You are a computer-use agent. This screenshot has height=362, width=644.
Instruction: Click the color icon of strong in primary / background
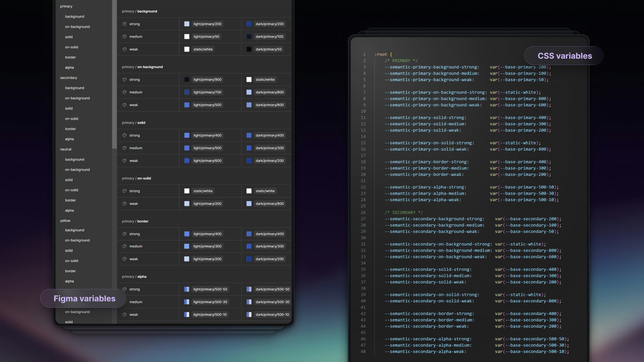pyautogui.click(x=124, y=24)
